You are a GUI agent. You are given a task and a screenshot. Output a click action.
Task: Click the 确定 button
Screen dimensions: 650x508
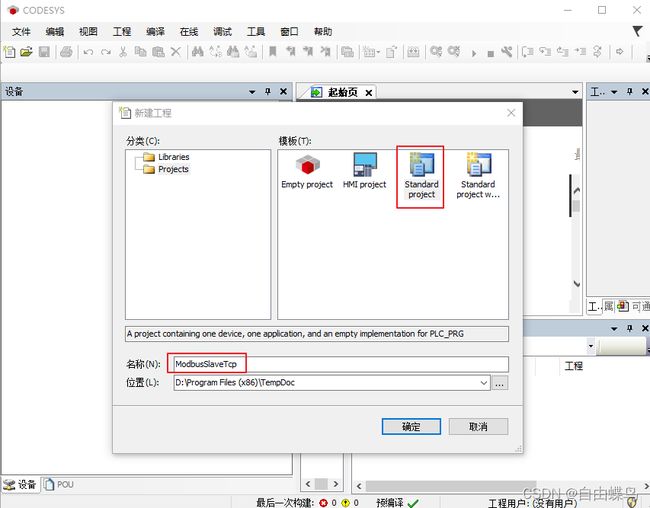point(411,426)
